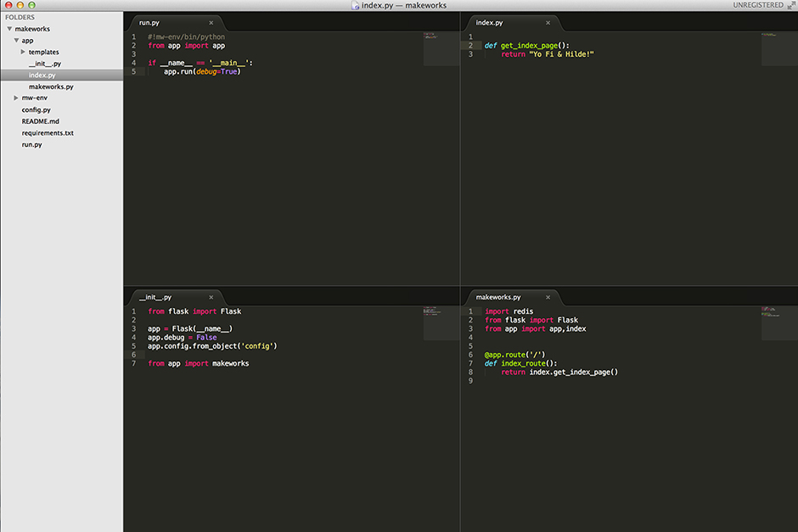Select __init__.py in the sidebar tree
Image resolution: width=798 pixels, height=532 pixels.
[x=44, y=64]
